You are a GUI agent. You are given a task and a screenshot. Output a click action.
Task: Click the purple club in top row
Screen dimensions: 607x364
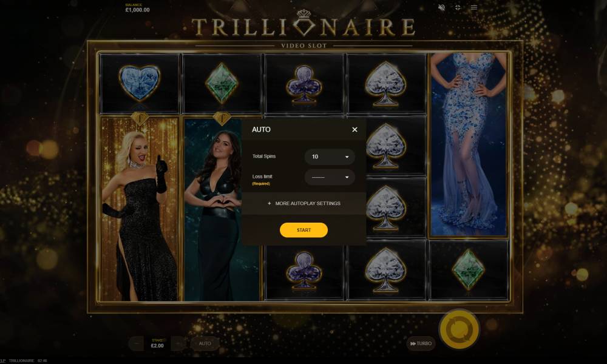304,84
